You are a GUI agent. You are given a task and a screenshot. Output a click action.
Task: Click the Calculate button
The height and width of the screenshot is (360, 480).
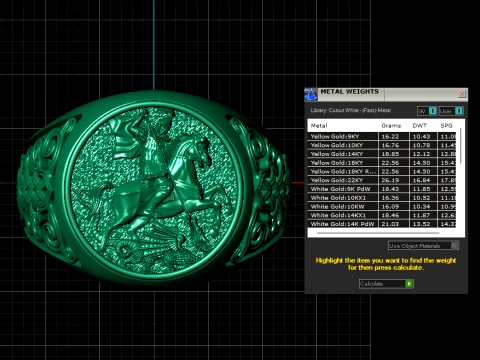pyautogui.click(x=386, y=284)
